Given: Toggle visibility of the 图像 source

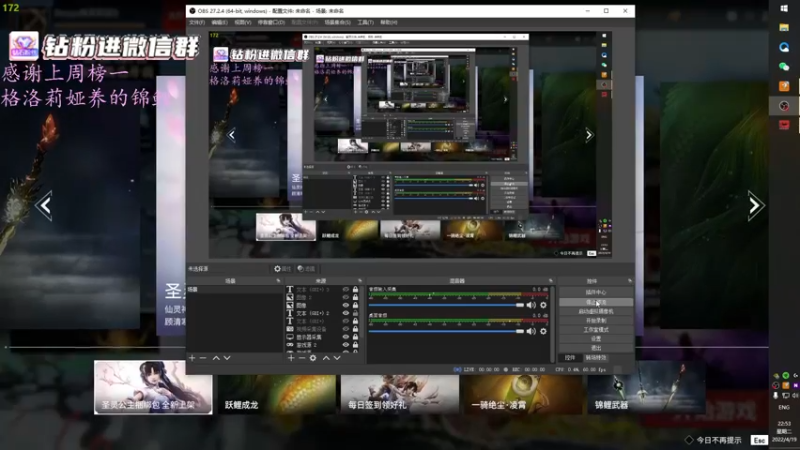Looking at the screenshot, I should (x=346, y=305).
